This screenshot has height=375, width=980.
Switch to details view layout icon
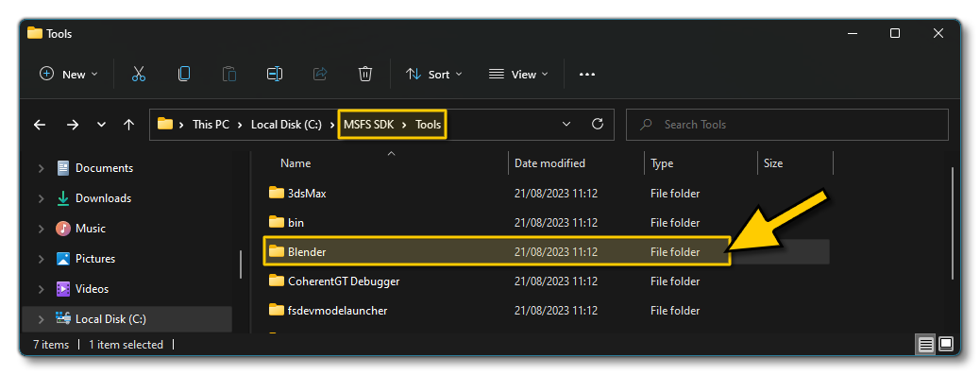(x=925, y=345)
